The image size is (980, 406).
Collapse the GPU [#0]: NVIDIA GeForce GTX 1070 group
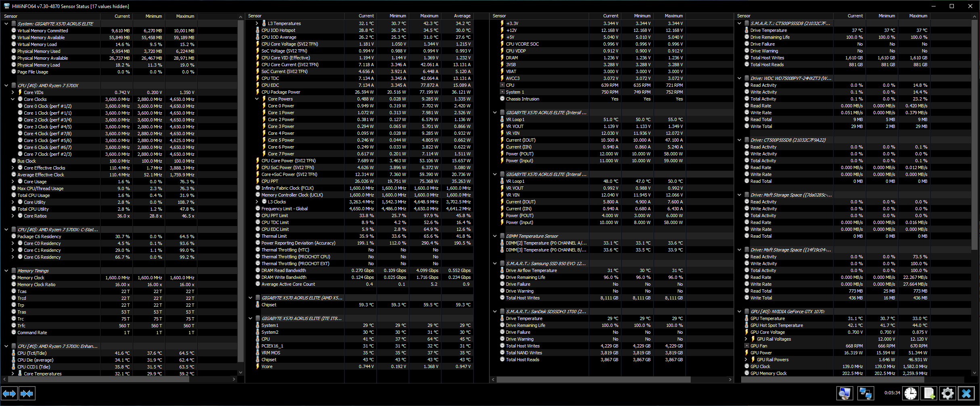coord(739,312)
